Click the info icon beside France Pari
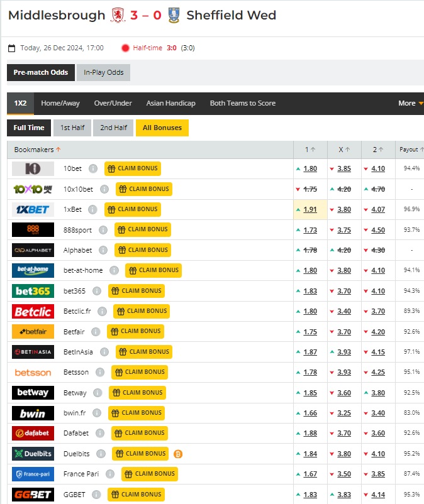The height and width of the screenshot is (504, 424). point(111,474)
